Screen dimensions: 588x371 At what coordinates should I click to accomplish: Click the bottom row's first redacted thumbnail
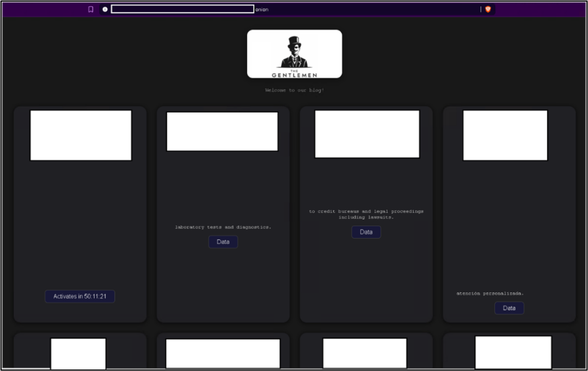point(78,354)
